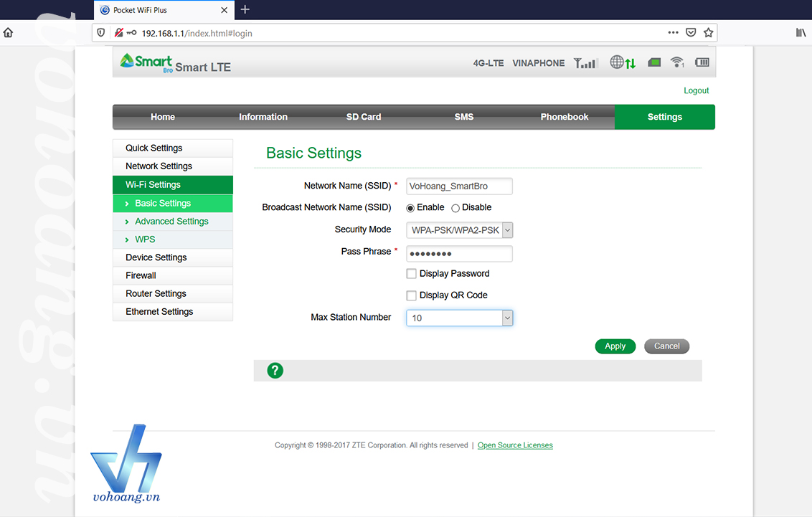Click the Logout link
The height and width of the screenshot is (517, 812).
click(696, 90)
